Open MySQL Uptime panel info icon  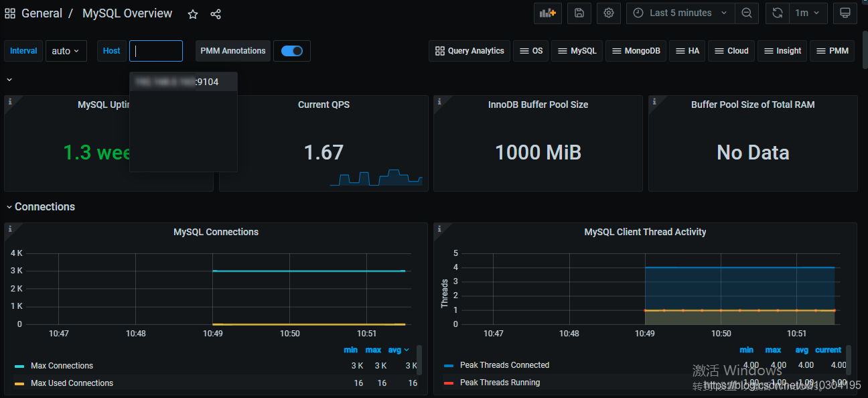click(9, 101)
